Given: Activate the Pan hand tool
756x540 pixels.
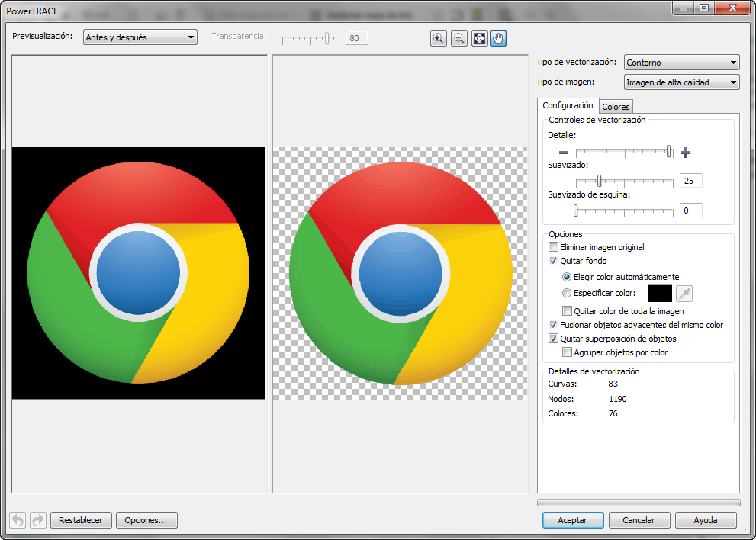Looking at the screenshot, I should (497, 38).
